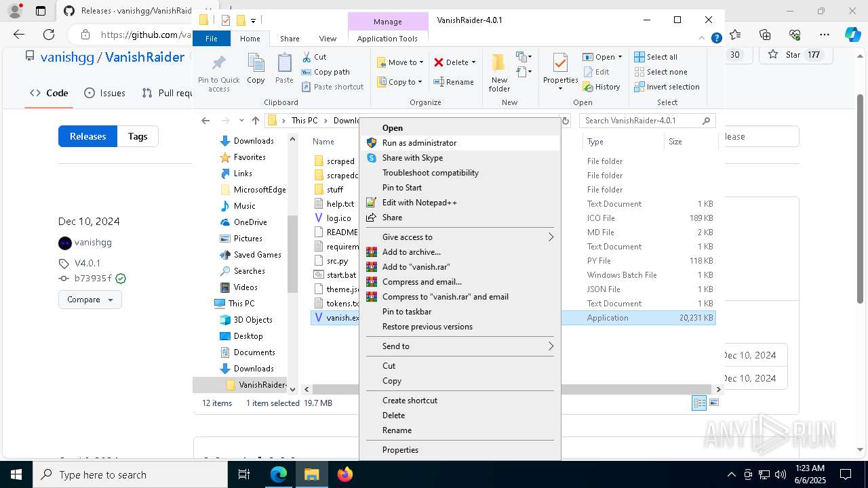
Task: Click the History ribbon button
Action: pyautogui.click(x=601, y=87)
